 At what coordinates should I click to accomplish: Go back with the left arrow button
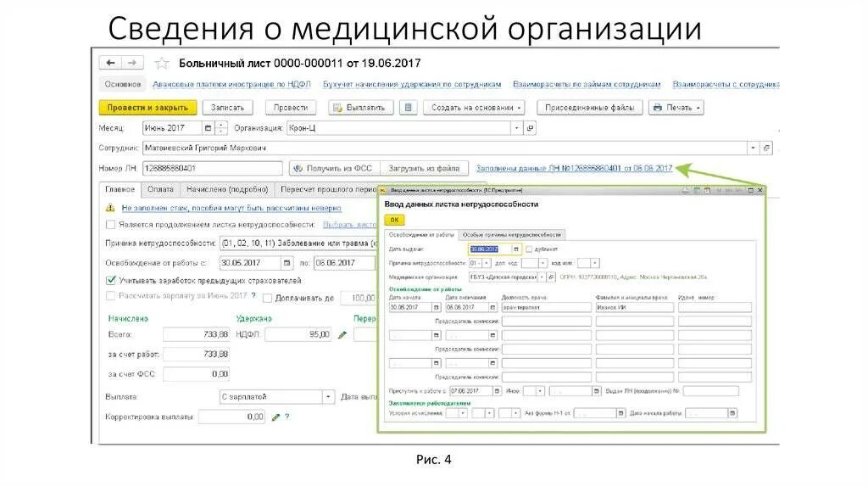click(x=110, y=63)
